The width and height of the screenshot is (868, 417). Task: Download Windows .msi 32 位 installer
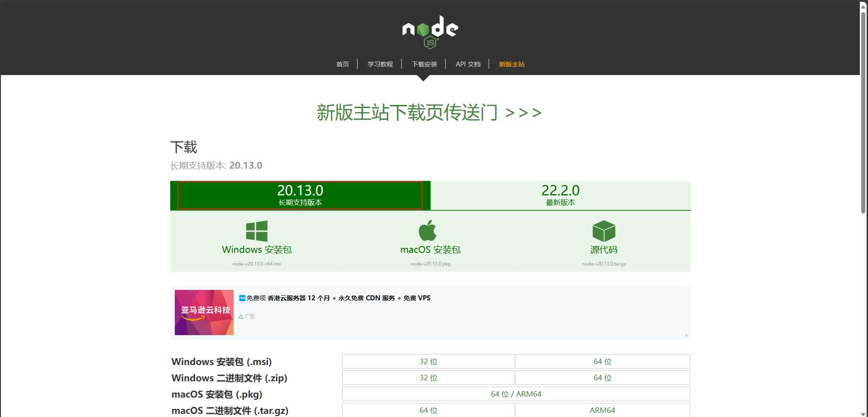428,361
